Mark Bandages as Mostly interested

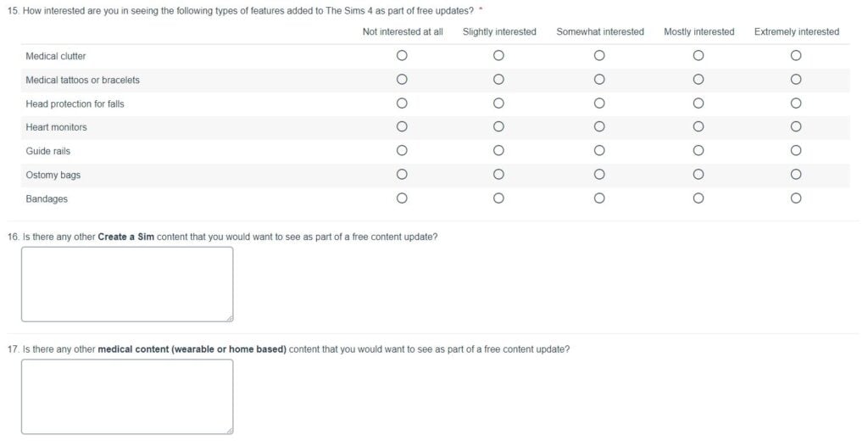(698, 198)
